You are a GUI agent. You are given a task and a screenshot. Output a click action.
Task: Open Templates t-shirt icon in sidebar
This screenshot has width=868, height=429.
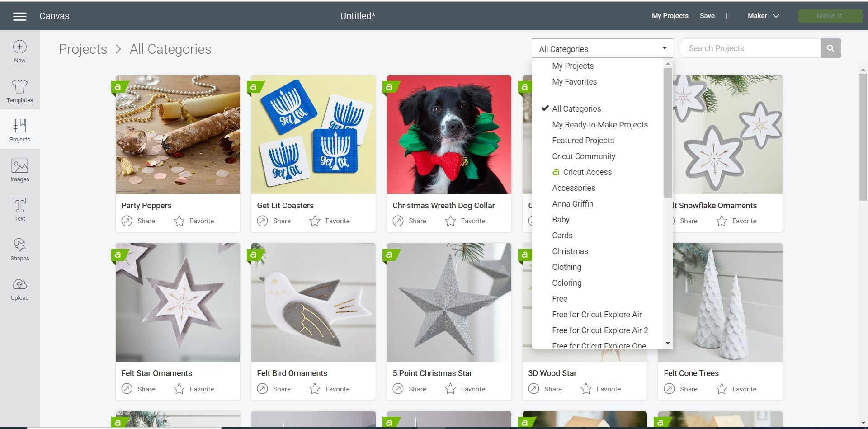tap(19, 86)
